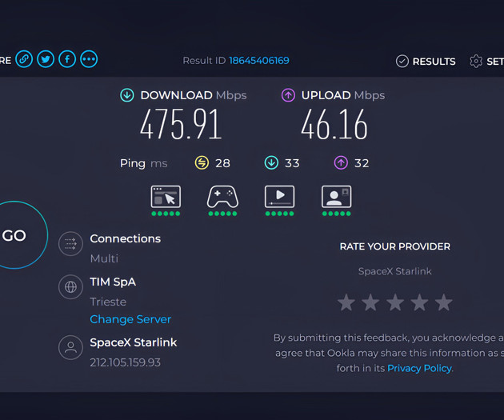
Task: Click the IP address 212.105.159.93
Action: pyautogui.click(x=126, y=362)
